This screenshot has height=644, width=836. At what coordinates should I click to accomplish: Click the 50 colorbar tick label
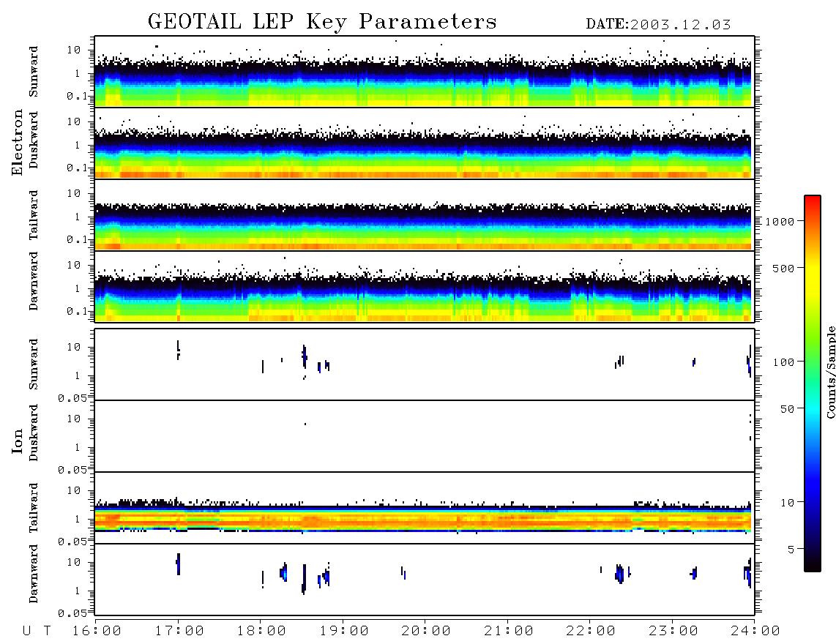pos(787,409)
